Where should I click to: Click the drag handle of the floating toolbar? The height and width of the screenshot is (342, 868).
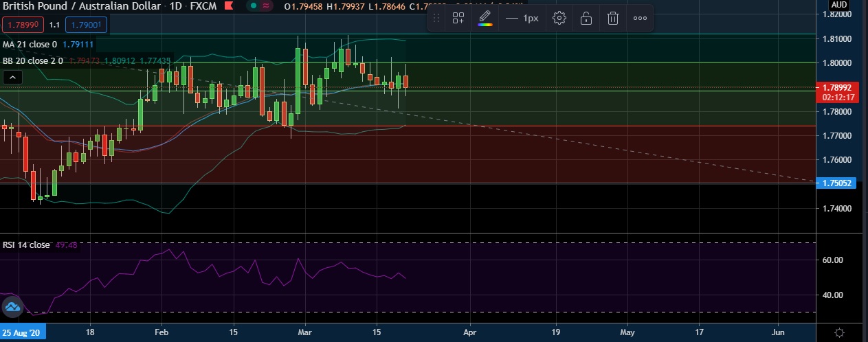click(x=436, y=19)
